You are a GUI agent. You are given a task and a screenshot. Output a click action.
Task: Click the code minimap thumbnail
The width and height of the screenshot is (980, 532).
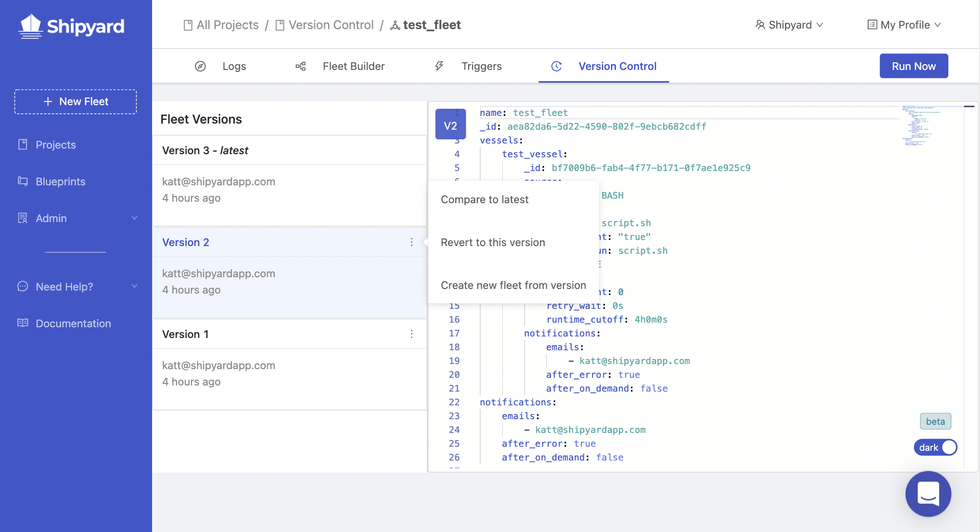point(920,126)
